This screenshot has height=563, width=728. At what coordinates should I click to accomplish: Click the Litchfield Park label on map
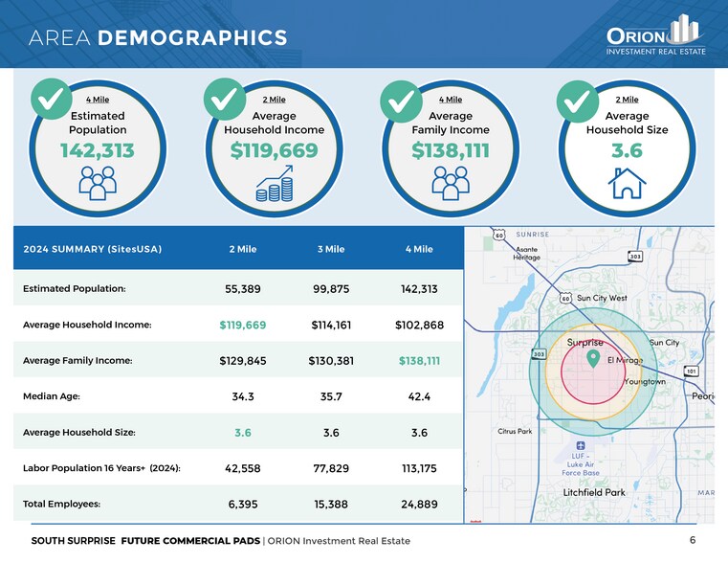click(x=594, y=492)
